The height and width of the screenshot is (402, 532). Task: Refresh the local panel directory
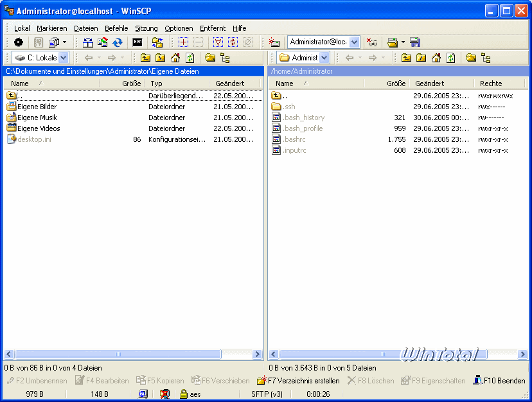[x=190, y=58]
